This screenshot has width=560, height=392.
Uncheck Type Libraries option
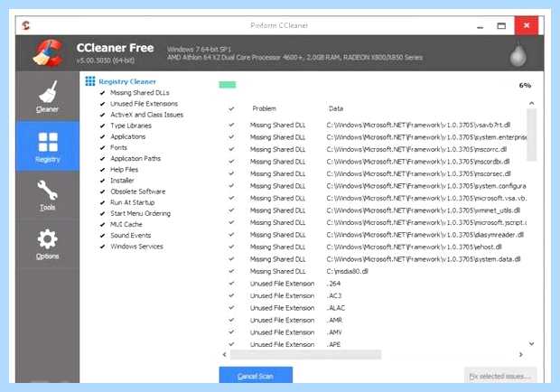click(x=102, y=126)
